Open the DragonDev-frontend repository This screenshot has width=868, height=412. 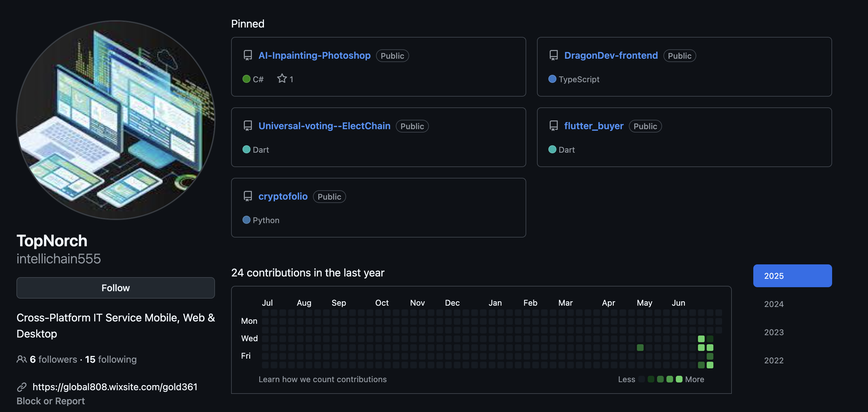point(610,55)
